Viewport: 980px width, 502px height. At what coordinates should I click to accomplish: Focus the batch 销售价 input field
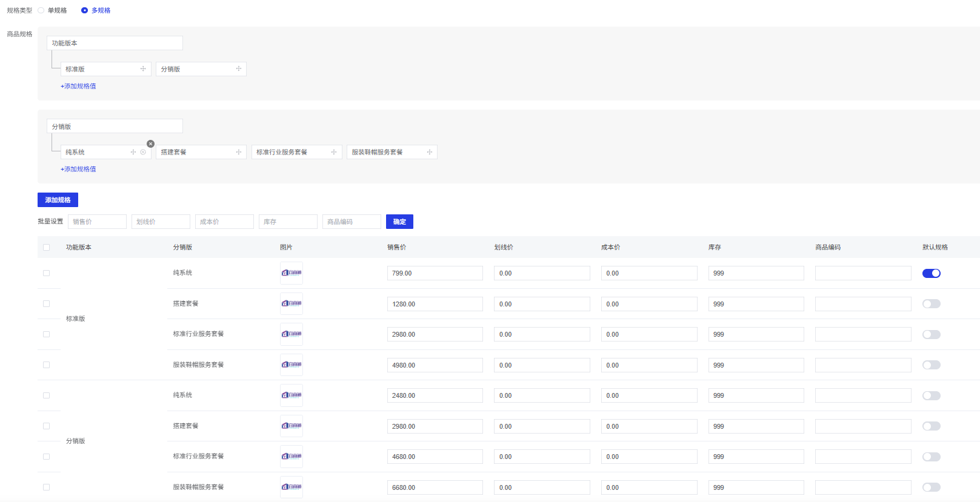click(x=97, y=222)
